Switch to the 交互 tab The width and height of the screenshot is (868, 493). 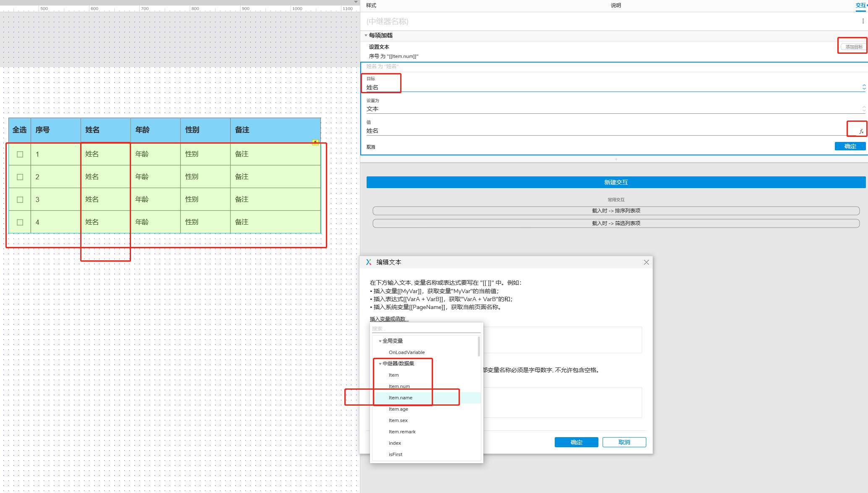pos(860,5)
